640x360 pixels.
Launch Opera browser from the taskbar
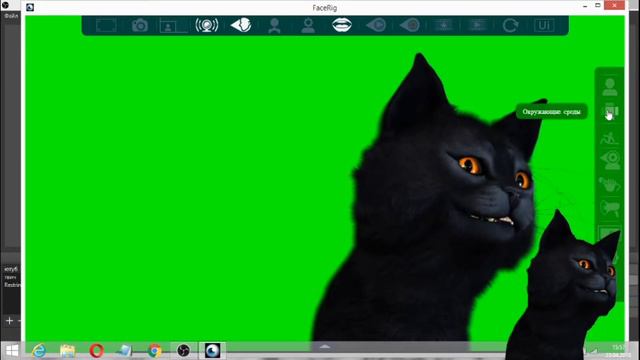pyautogui.click(x=97, y=351)
